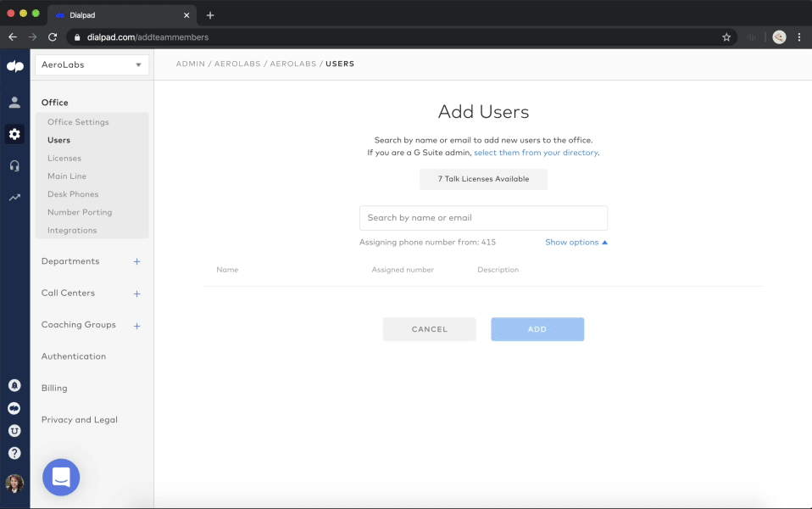Click the browser address bar URL
812x509 pixels.
coord(147,37)
